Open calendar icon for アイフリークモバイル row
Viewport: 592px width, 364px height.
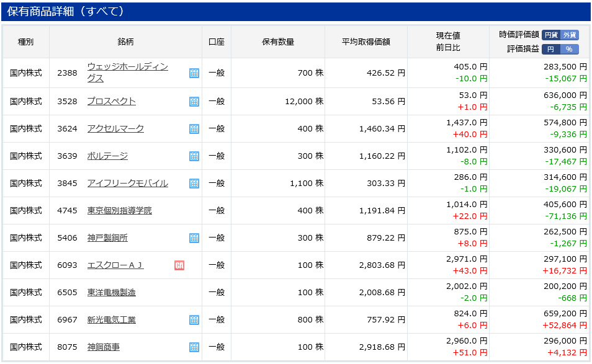[x=194, y=184]
